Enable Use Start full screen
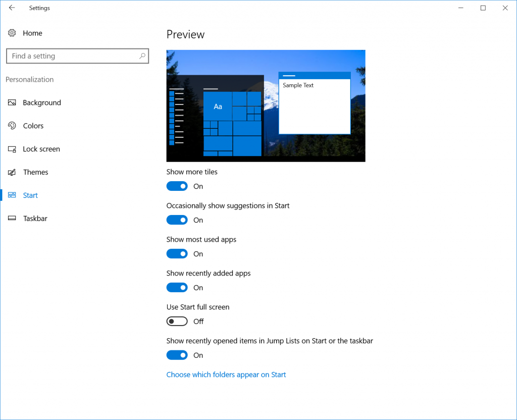 (177, 321)
